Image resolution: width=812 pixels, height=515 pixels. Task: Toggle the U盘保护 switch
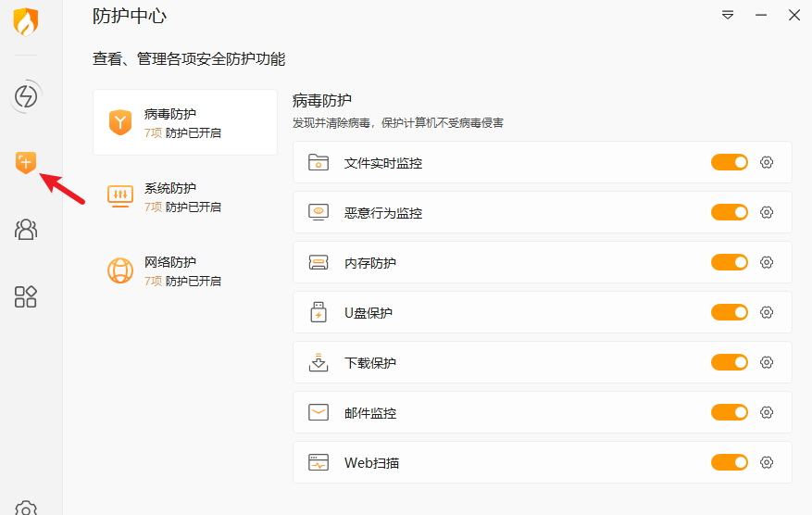730,312
